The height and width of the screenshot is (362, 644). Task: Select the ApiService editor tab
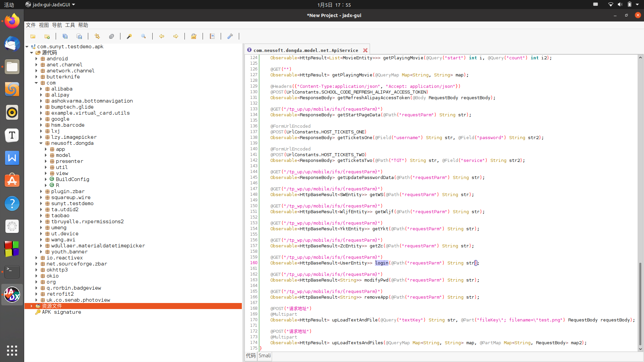tap(306, 50)
